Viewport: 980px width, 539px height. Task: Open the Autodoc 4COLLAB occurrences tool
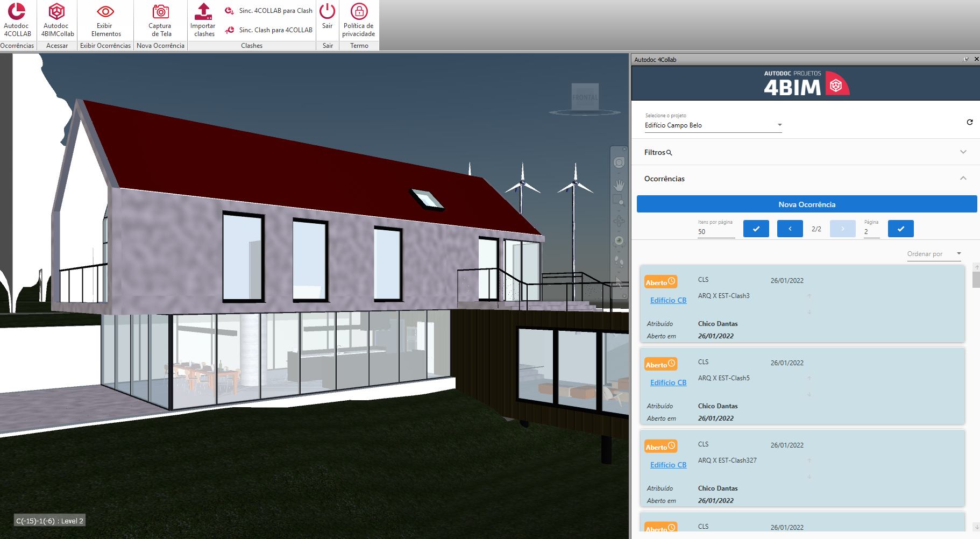coord(17,20)
